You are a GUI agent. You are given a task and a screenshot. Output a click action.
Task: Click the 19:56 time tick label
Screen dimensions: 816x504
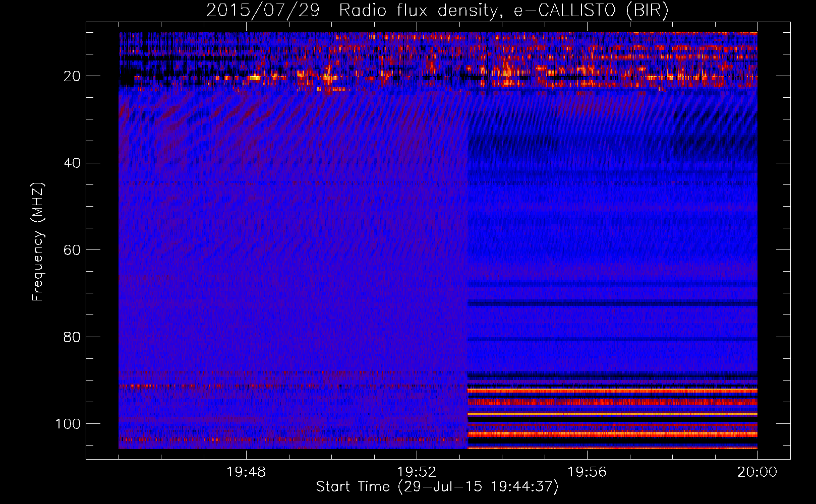coord(587,472)
